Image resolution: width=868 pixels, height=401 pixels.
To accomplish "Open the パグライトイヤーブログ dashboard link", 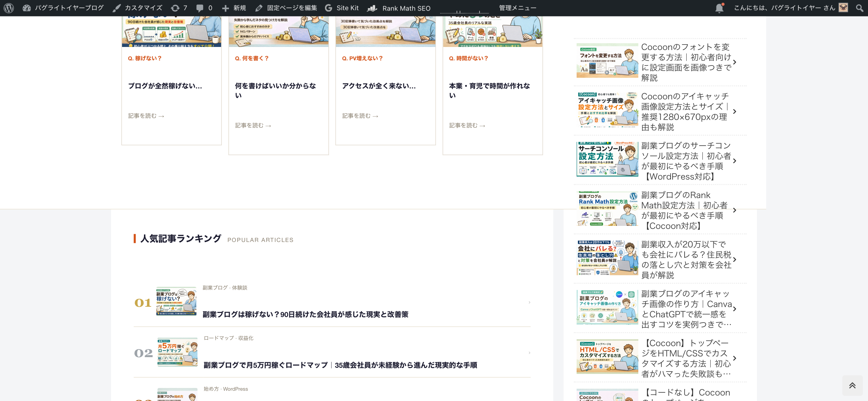I will coord(63,8).
